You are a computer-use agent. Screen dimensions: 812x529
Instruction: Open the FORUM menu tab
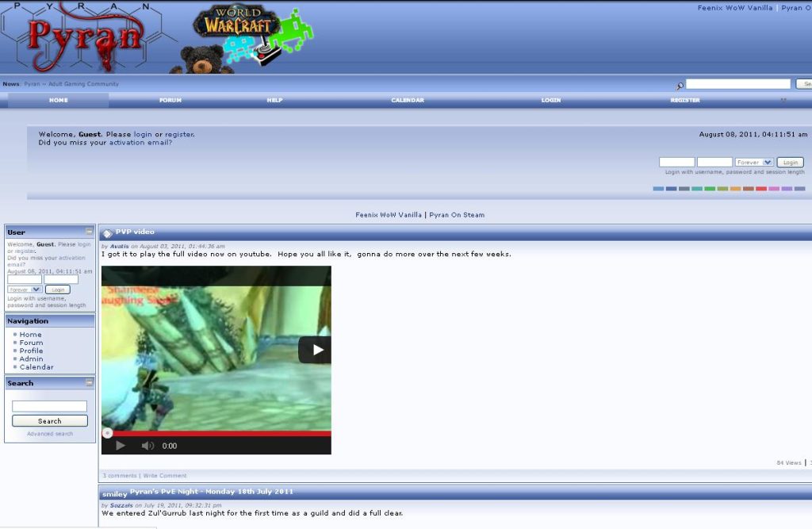pyautogui.click(x=170, y=101)
